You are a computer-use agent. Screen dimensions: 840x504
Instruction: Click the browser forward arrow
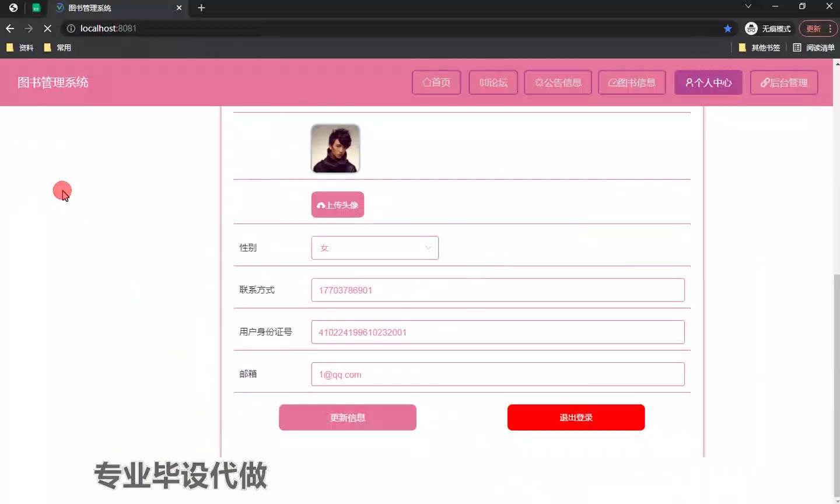[29, 29]
